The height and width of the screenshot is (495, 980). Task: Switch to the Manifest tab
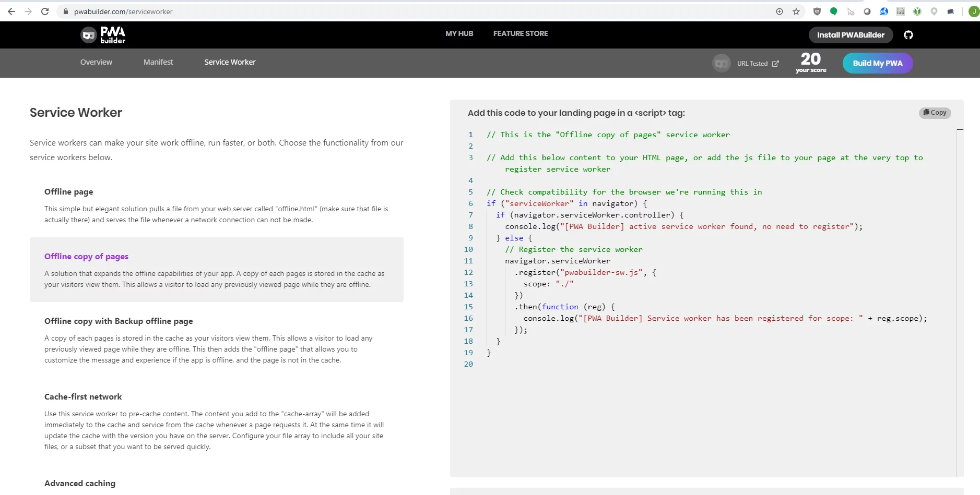158,62
